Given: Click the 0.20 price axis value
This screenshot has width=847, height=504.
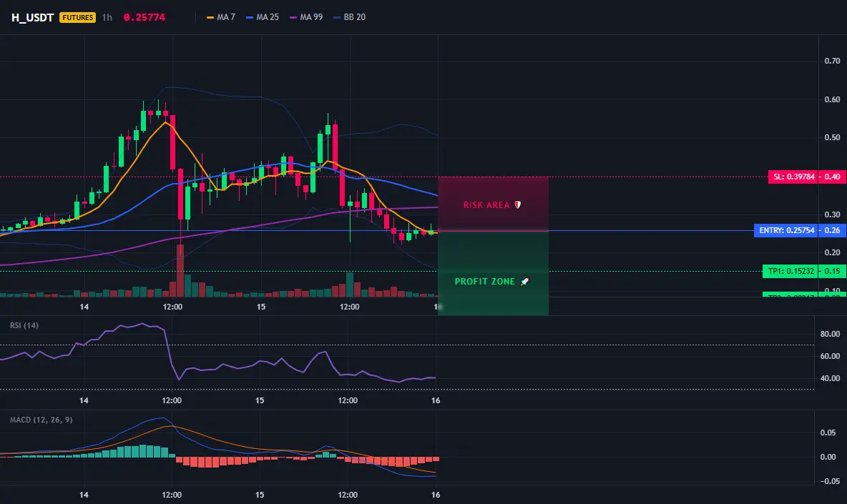Looking at the screenshot, I should coord(832,252).
